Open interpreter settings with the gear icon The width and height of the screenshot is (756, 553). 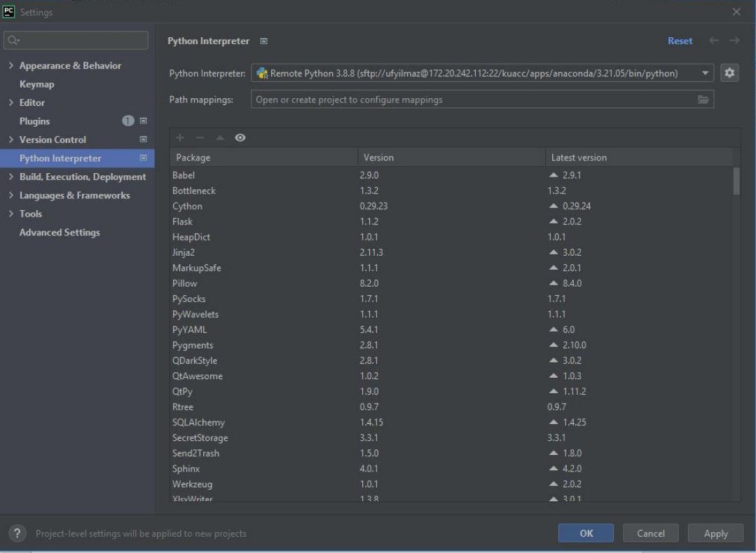tap(729, 73)
